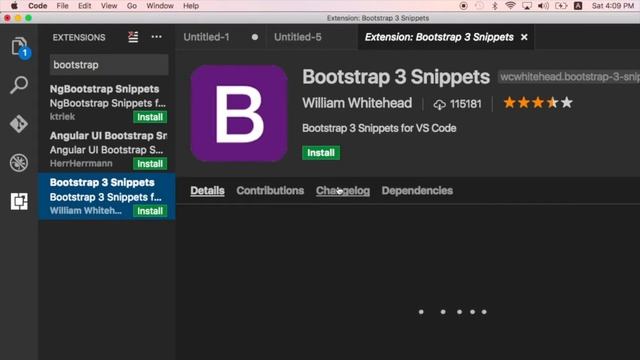Click the battery icon in menu bar

561,6
